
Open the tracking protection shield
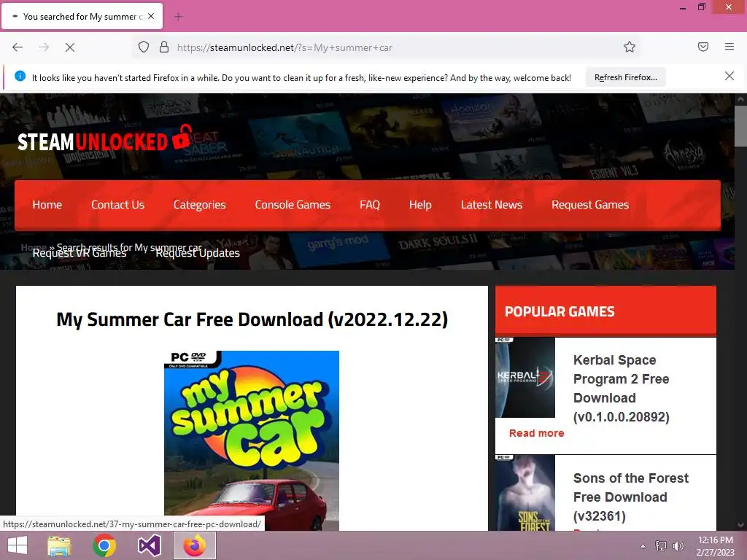coord(144,47)
